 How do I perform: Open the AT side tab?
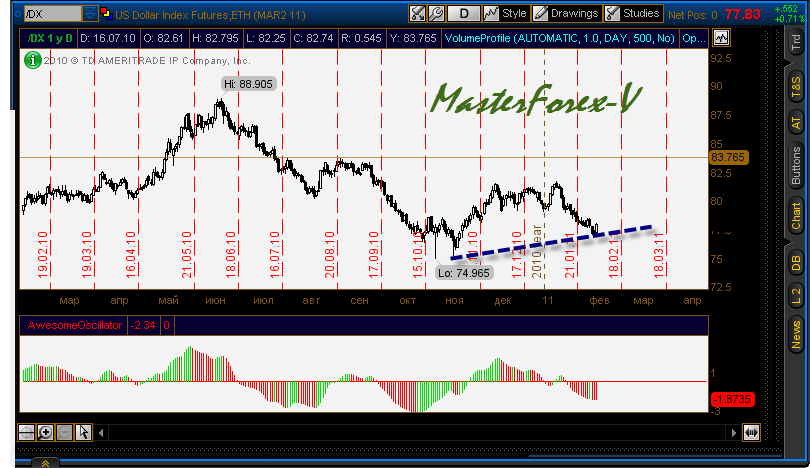[x=796, y=123]
